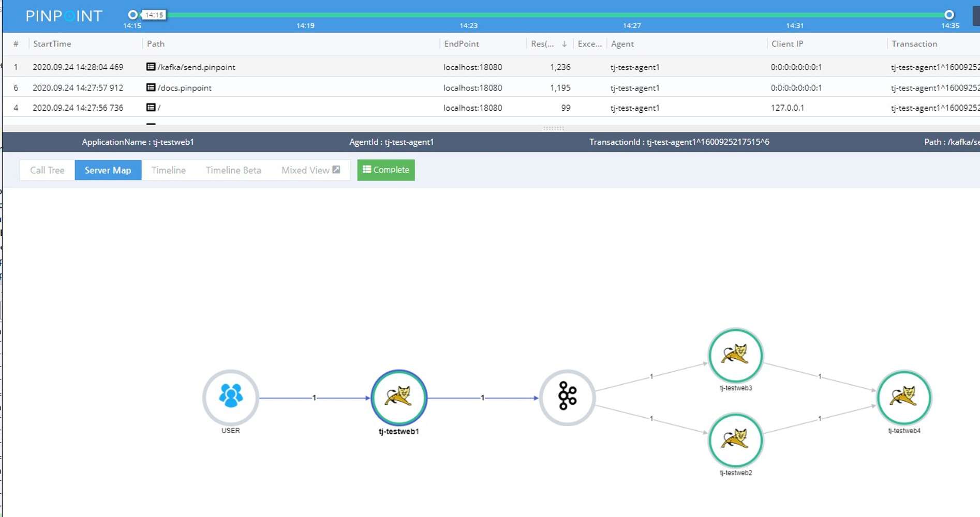Click response time value 1,195
Screen dimensions: 980x517
tap(560, 88)
